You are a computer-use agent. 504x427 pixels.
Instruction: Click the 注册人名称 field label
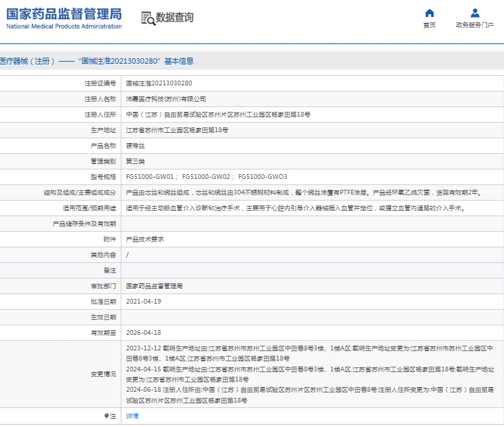[x=100, y=99]
